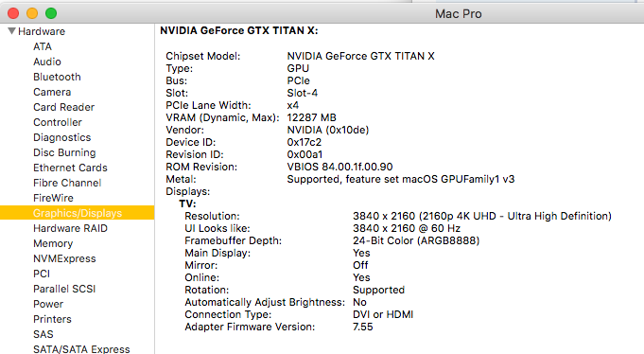Image resolution: width=644 pixels, height=354 pixels.
Task: Show Printers information
Action: 52,319
